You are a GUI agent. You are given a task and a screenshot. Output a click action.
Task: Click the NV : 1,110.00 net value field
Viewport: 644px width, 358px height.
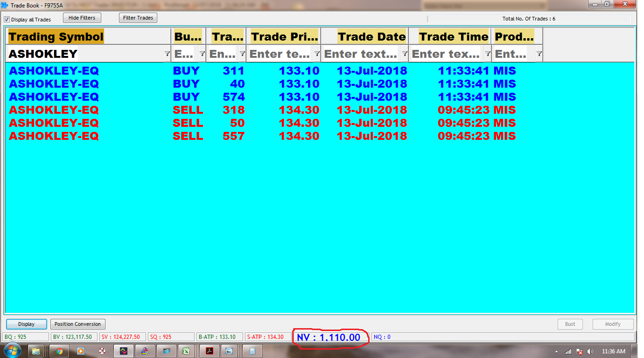[331, 337]
